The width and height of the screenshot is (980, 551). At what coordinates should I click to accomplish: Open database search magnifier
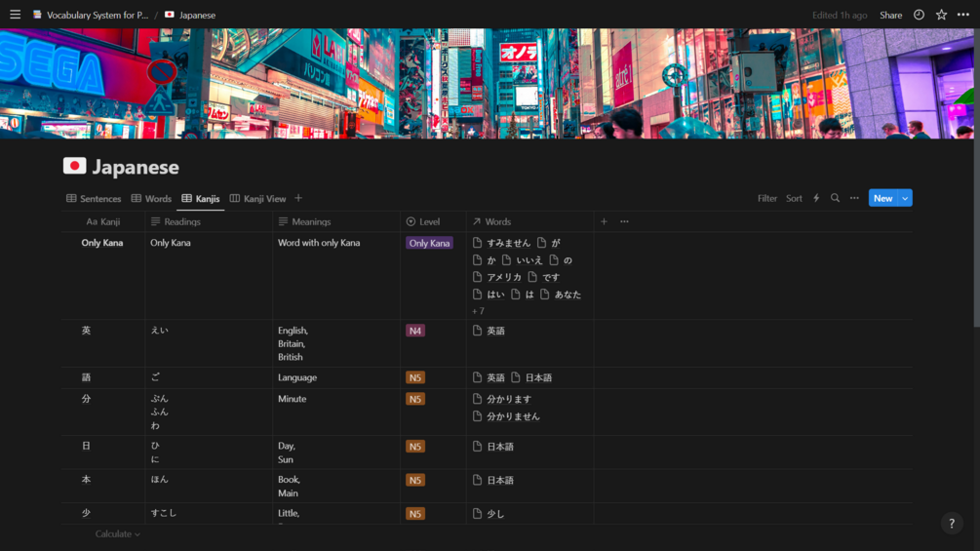pos(835,198)
